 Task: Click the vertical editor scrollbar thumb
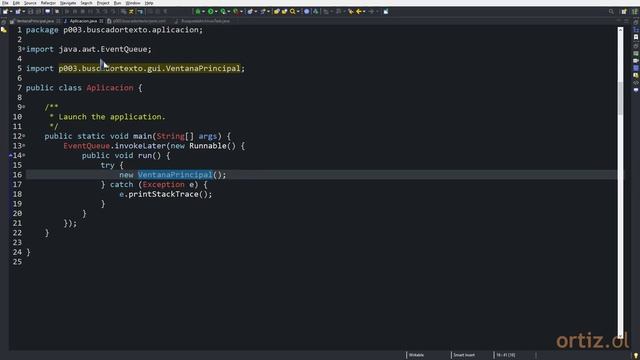[x=620, y=98]
